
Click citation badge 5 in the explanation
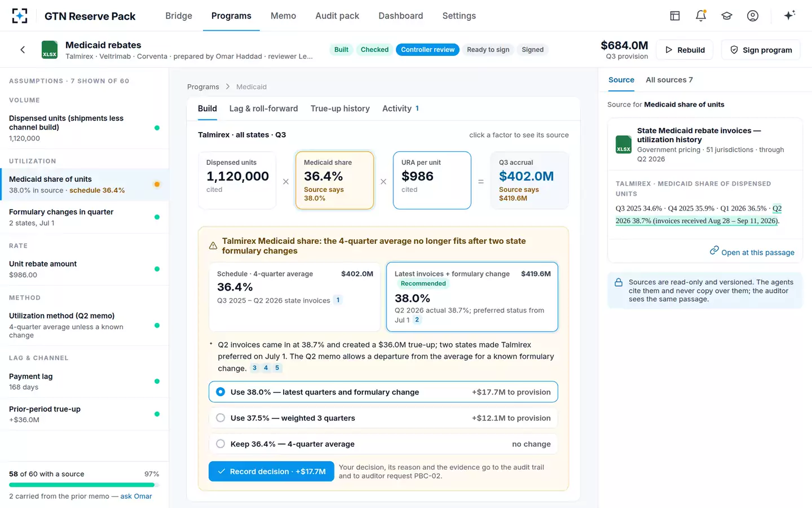pos(277,368)
